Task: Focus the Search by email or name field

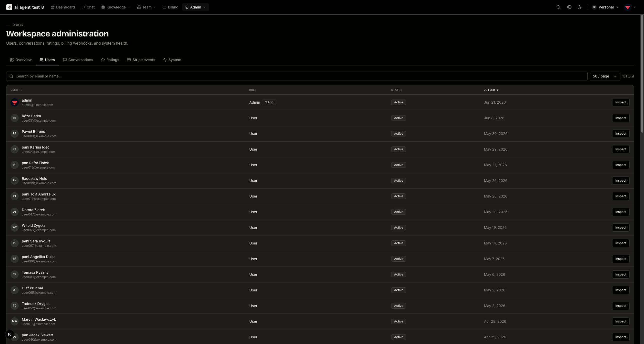Action: tap(297, 76)
